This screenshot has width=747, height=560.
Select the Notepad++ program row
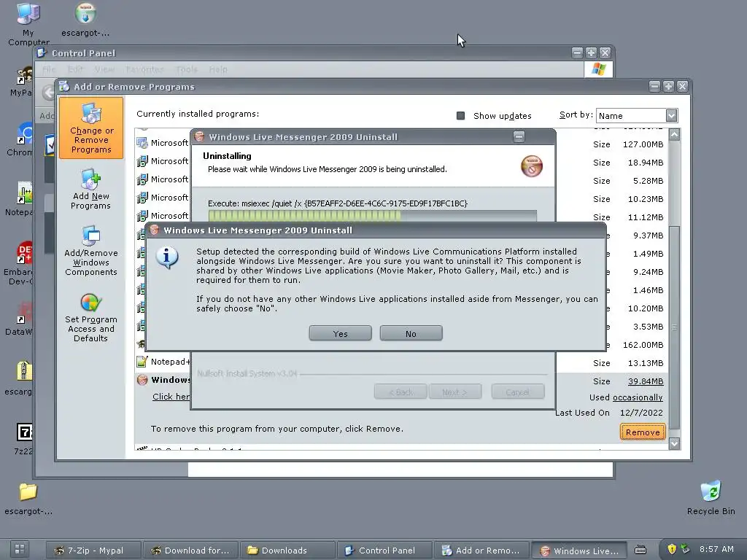click(x=401, y=362)
